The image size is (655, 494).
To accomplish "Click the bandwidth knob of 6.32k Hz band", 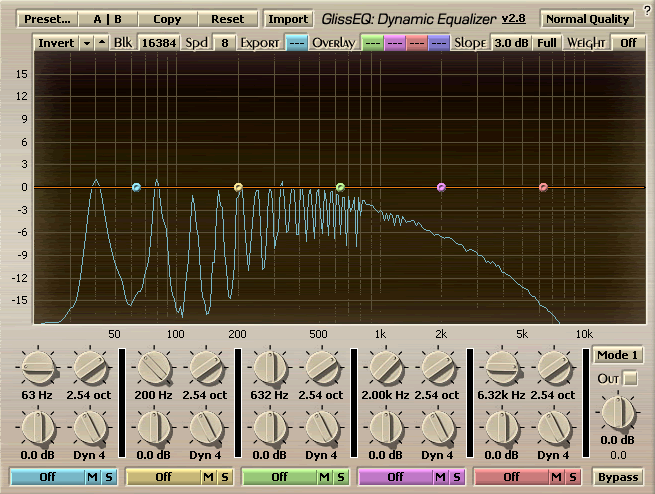I will [x=554, y=368].
